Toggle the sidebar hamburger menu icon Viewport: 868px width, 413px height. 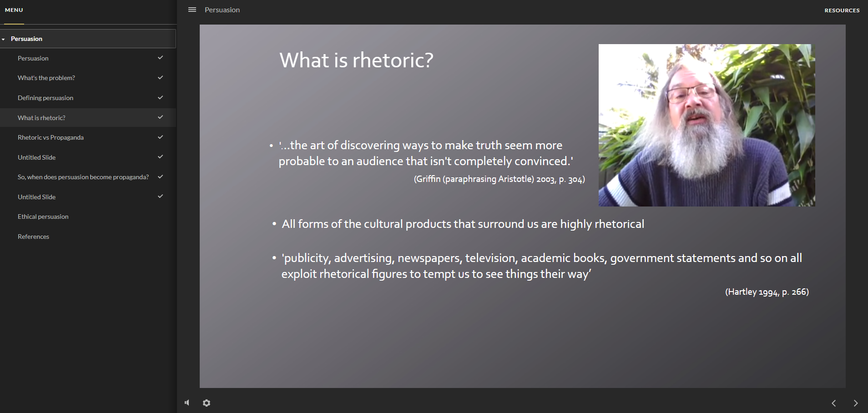(192, 10)
